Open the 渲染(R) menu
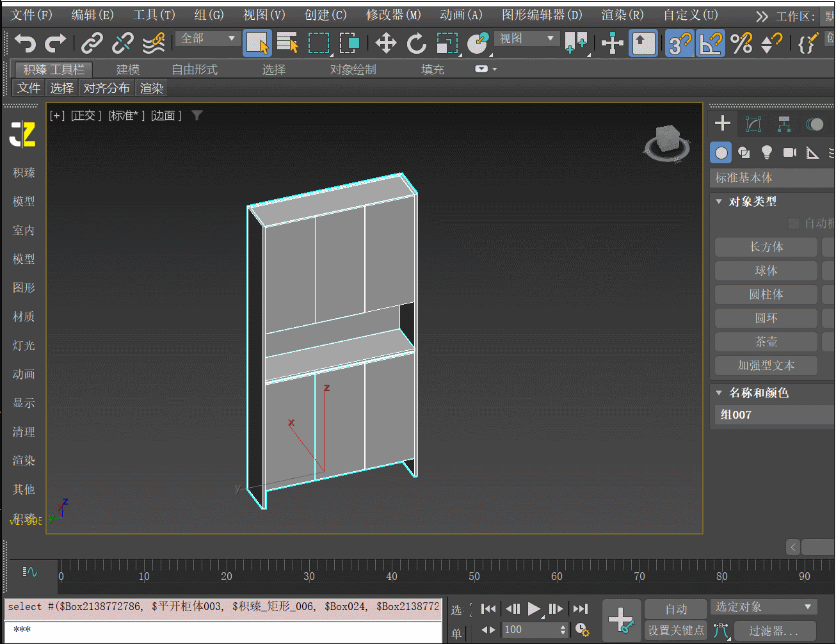Image resolution: width=836 pixels, height=644 pixels. click(x=622, y=15)
